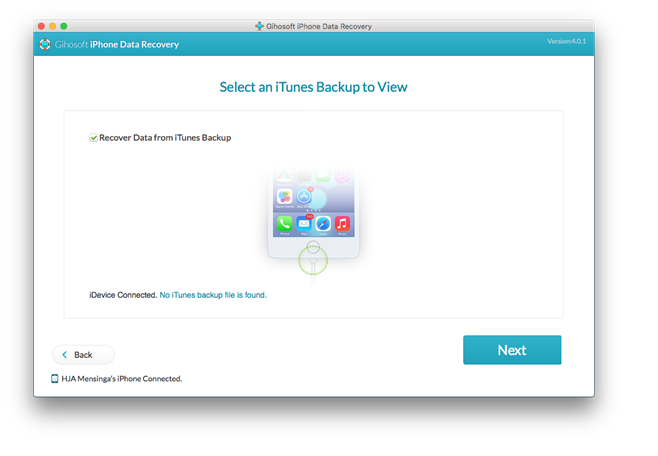Click the Phone app icon in the illustration
Screen dimensions: 658x456
pos(284,223)
